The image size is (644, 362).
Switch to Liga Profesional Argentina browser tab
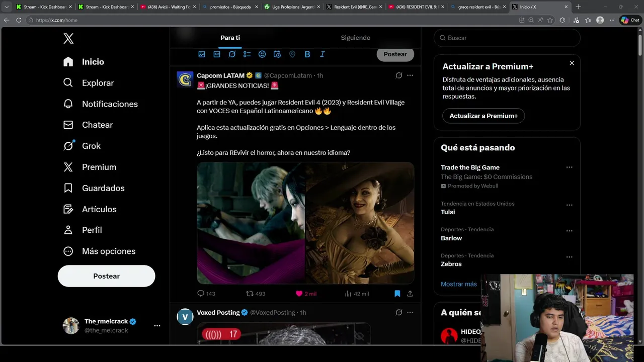click(x=291, y=7)
